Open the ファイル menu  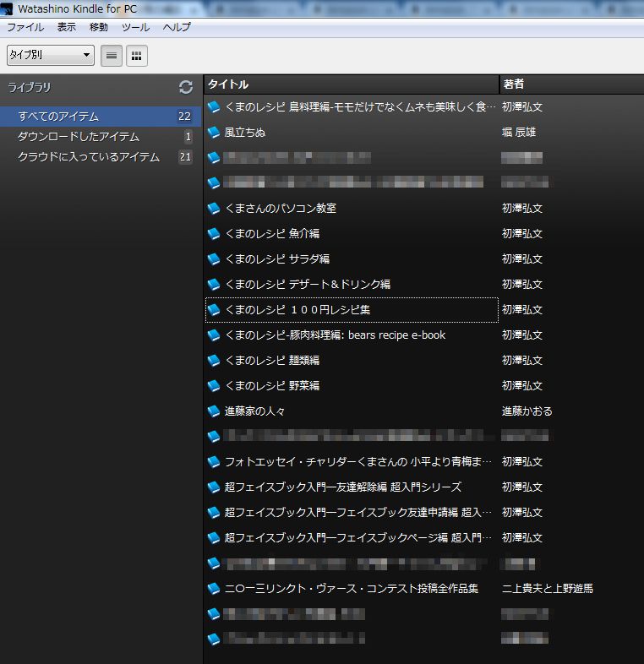[x=25, y=27]
